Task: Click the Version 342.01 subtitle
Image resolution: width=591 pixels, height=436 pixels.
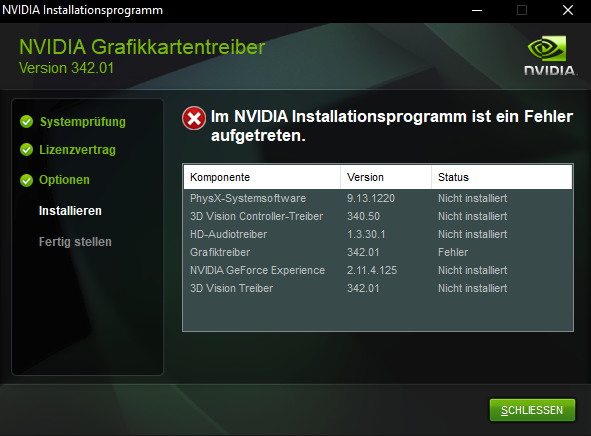Action: click(x=66, y=68)
